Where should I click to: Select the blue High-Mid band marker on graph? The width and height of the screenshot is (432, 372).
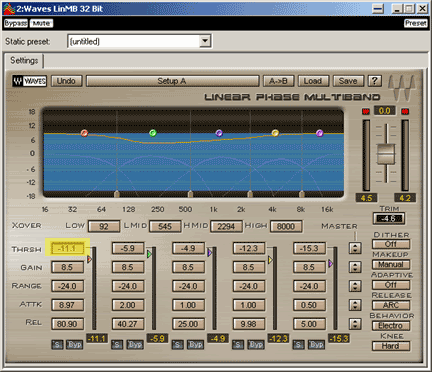click(x=219, y=133)
